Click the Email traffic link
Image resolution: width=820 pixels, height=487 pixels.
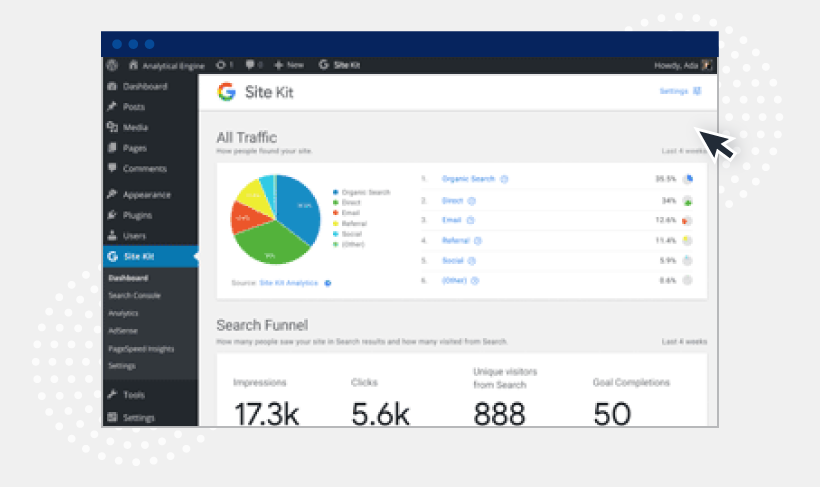[x=451, y=220]
